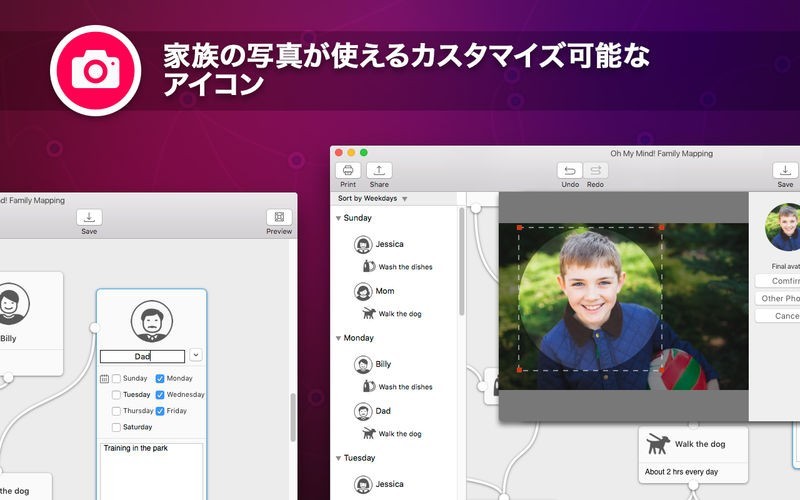Toggle the Friday checkbox off
Viewport: 800px width, 500px height.
(160, 411)
